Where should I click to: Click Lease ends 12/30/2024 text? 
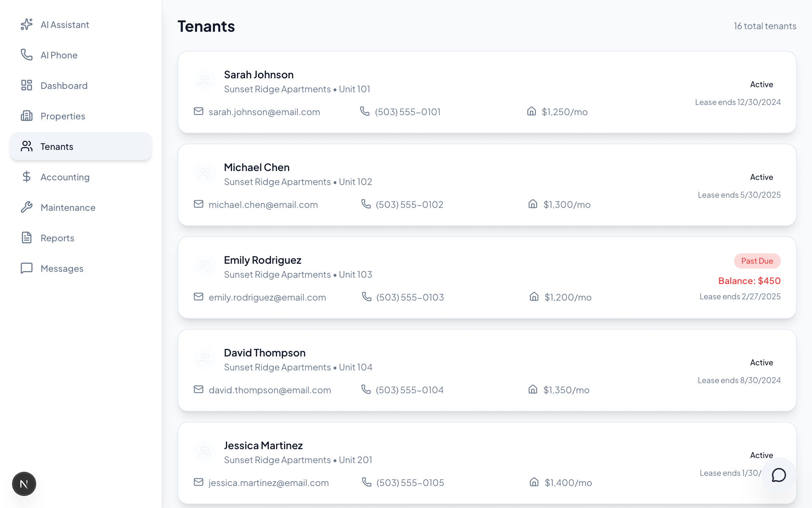point(738,102)
